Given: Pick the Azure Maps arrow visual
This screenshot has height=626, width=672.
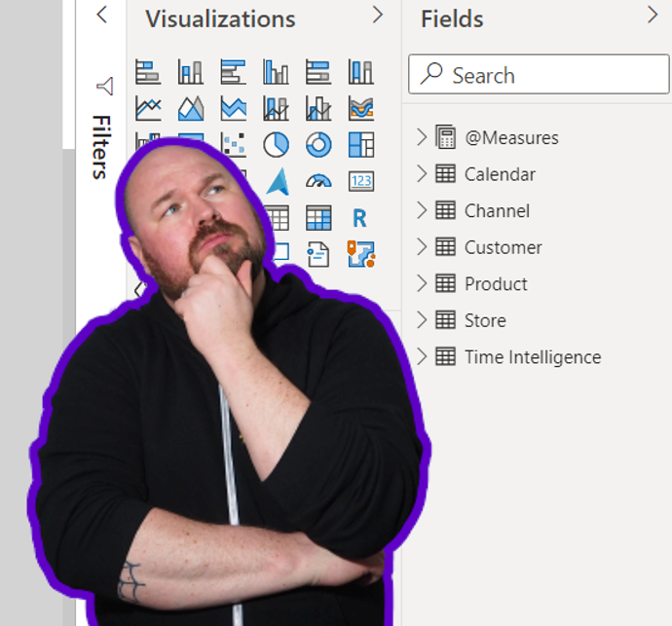Looking at the screenshot, I should pyautogui.click(x=279, y=181).
